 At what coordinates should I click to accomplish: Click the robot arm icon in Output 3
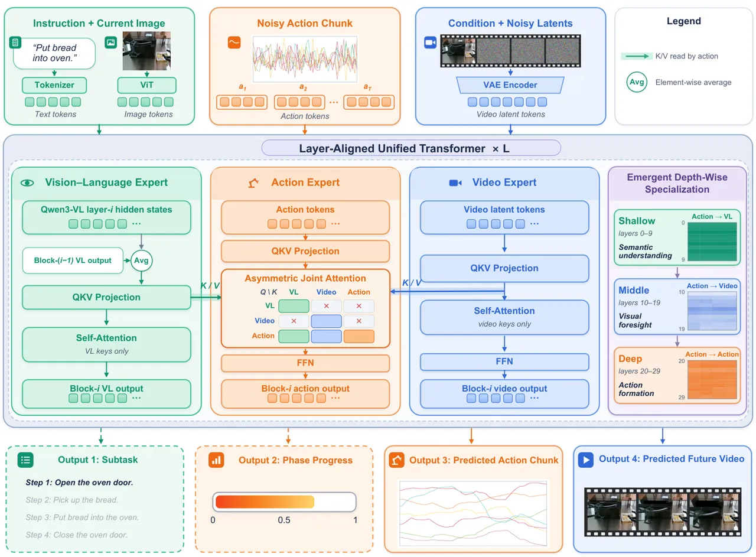396,460
